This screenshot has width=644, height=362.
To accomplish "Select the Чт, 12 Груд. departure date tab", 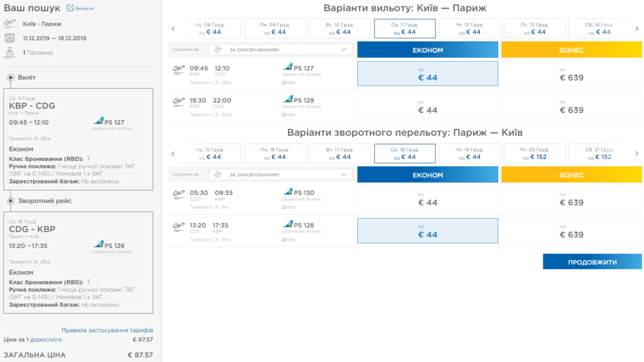I will [469, 29].
